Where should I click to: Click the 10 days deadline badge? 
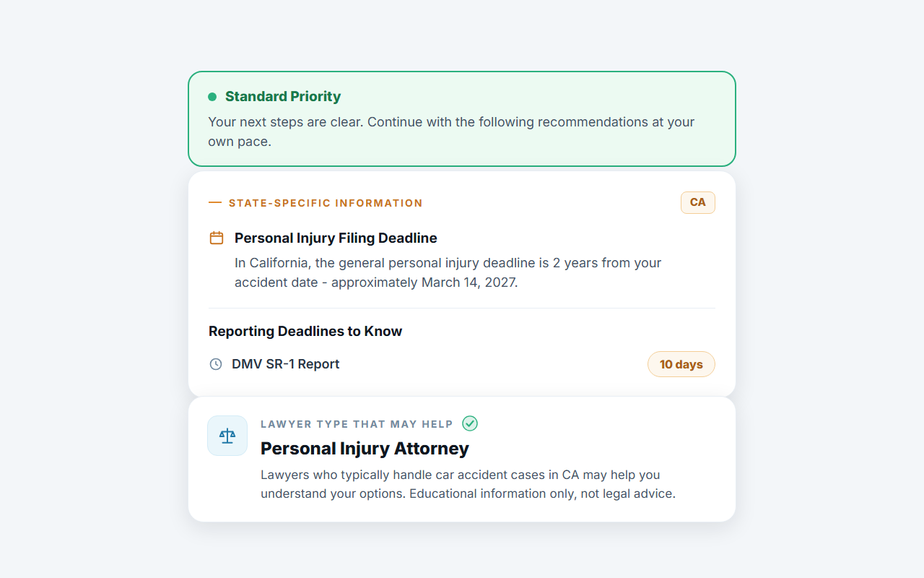coord(681,364)
